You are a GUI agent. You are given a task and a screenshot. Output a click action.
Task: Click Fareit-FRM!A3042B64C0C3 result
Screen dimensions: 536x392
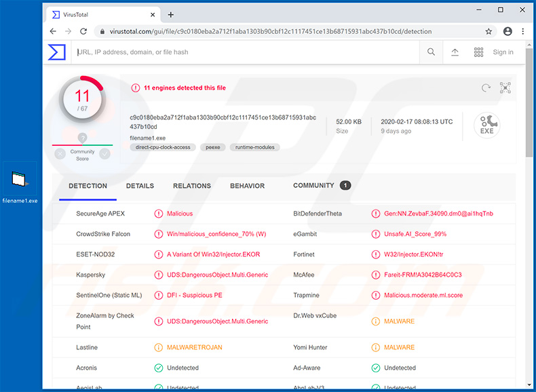423,275
